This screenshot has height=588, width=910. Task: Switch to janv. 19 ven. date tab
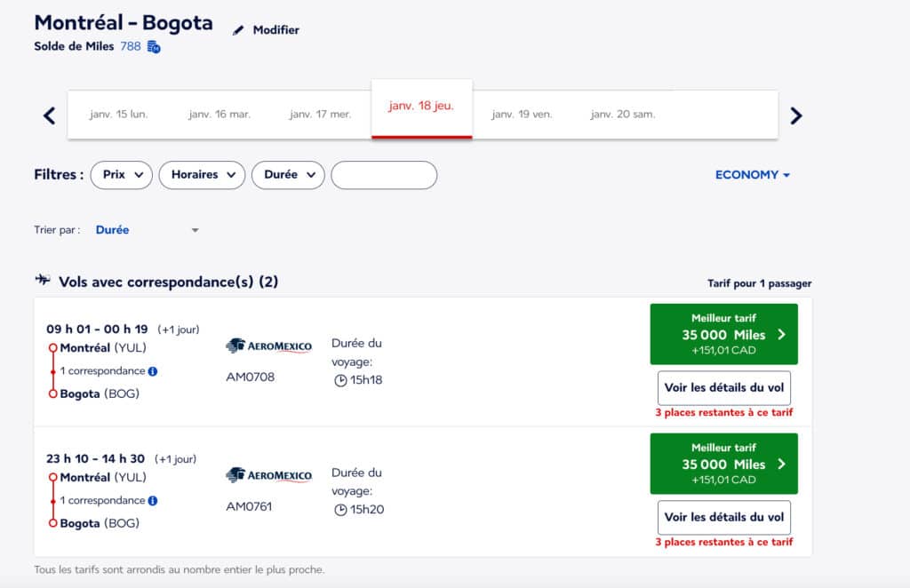coord(522,115)
